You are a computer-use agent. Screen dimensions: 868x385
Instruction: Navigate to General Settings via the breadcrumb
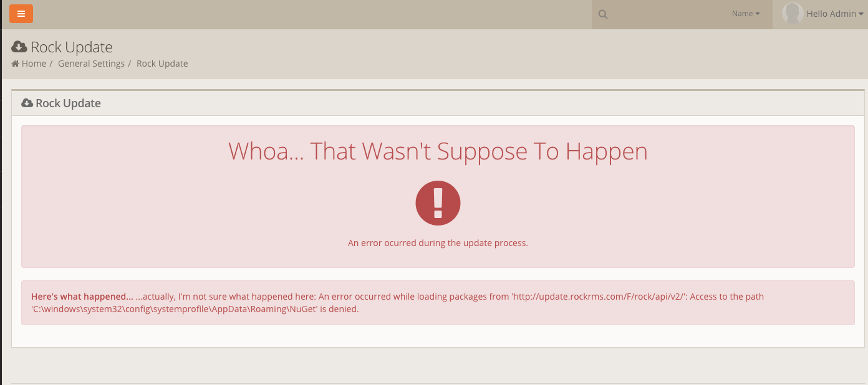[x=91, y=63]
